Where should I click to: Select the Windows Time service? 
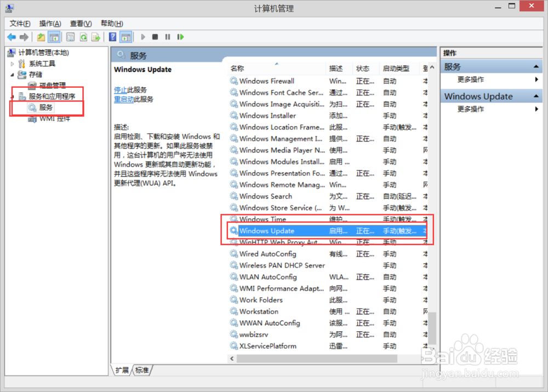328,219
